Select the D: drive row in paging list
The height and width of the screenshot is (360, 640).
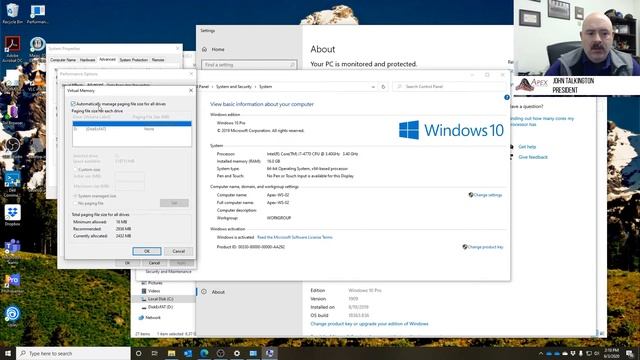click(132, 129)
